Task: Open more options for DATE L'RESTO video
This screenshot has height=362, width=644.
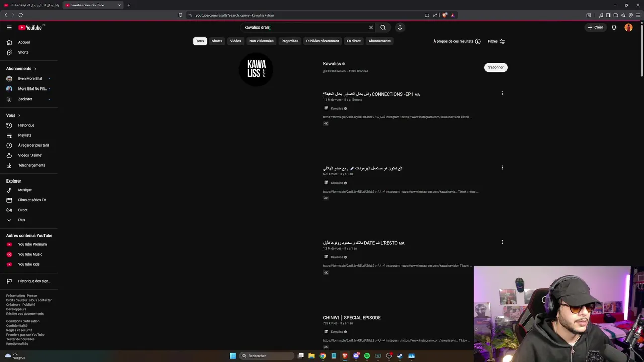Action: (502, 242)
